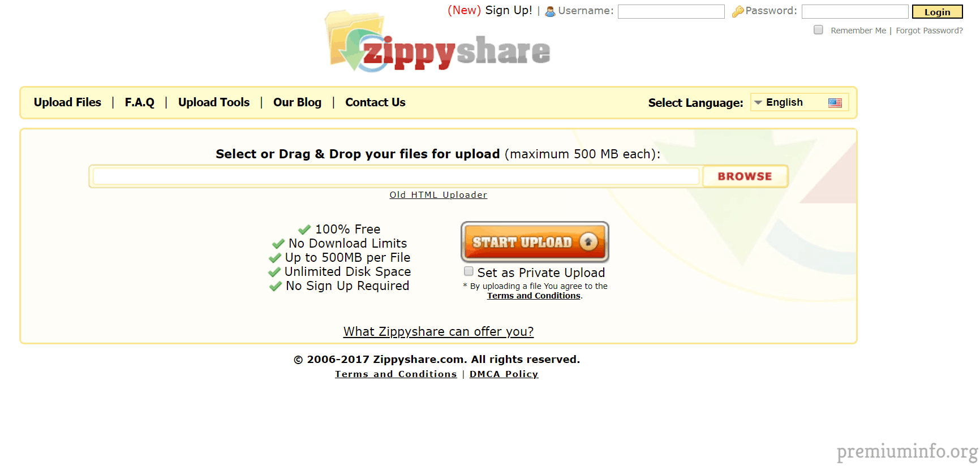
Task: Open the English language dropdown
Action: (800, 102)
